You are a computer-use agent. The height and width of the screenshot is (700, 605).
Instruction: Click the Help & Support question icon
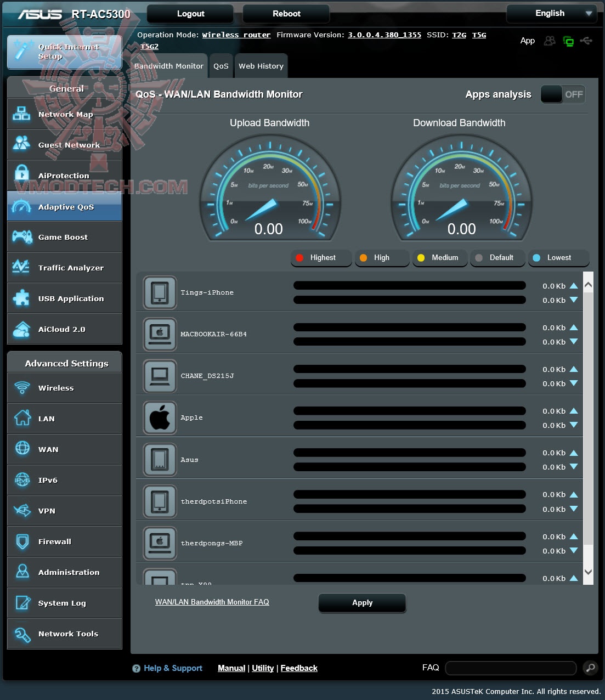coord(136,668)
